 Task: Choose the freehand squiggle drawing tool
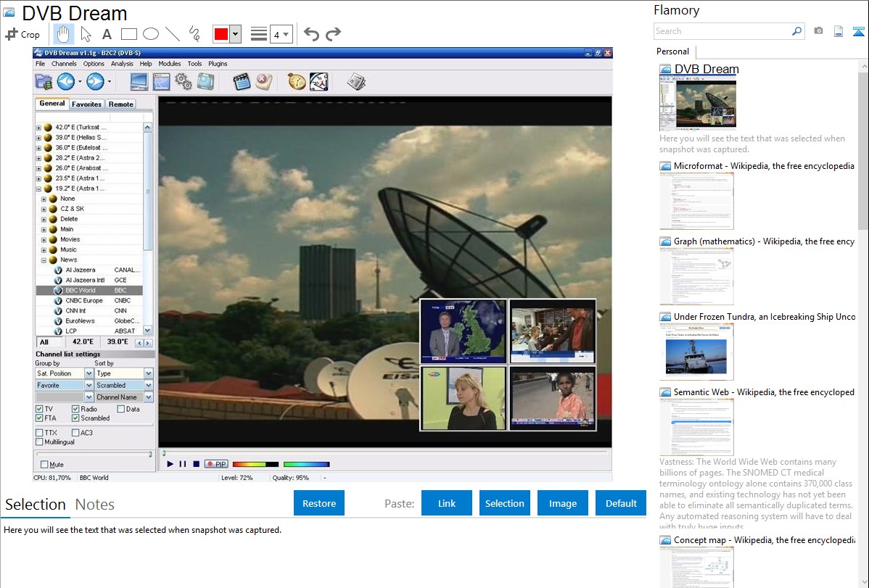[x=194, y=34]
